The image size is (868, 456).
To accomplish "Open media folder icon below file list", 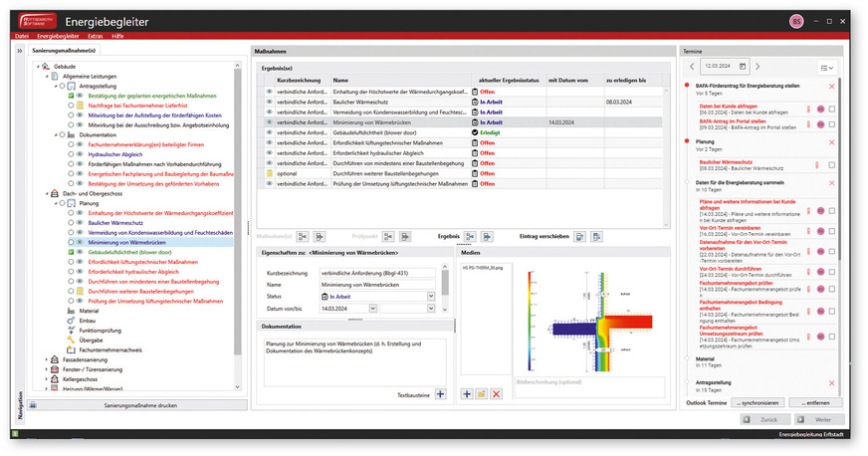I will click(481, 395).
